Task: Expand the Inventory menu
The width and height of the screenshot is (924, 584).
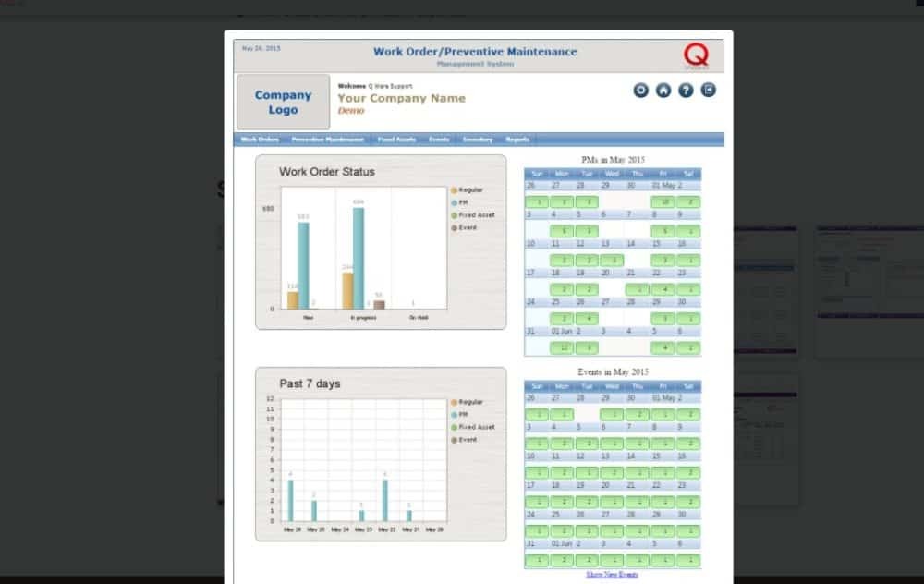Action: click(x=478, y=140)
